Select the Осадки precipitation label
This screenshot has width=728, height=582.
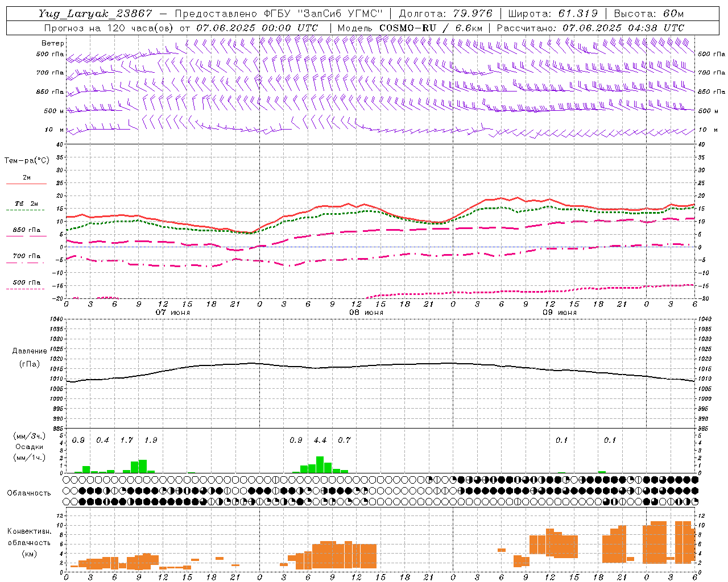pyautogui.click(x=29, y=447)
